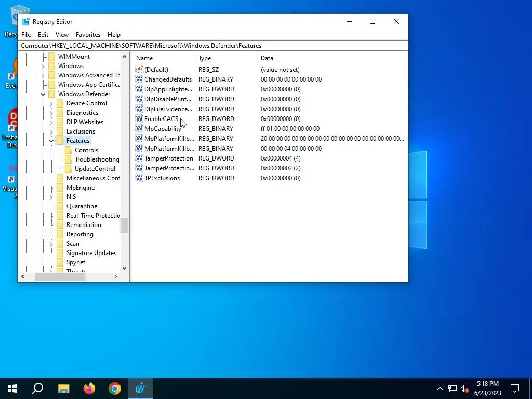Click the tree scroll down arrow
The width and height of the screenshot is (532, 399).
(x=125, y=268)
